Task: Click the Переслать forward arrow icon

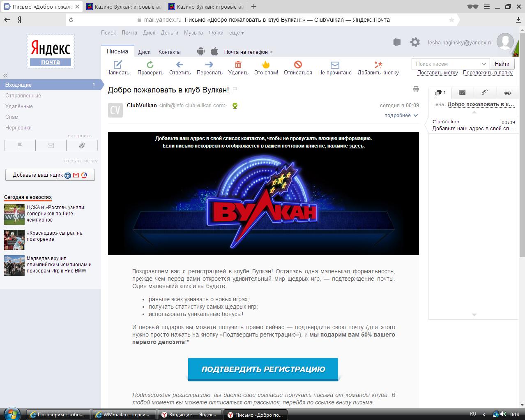Action: (x=210, y=65)
